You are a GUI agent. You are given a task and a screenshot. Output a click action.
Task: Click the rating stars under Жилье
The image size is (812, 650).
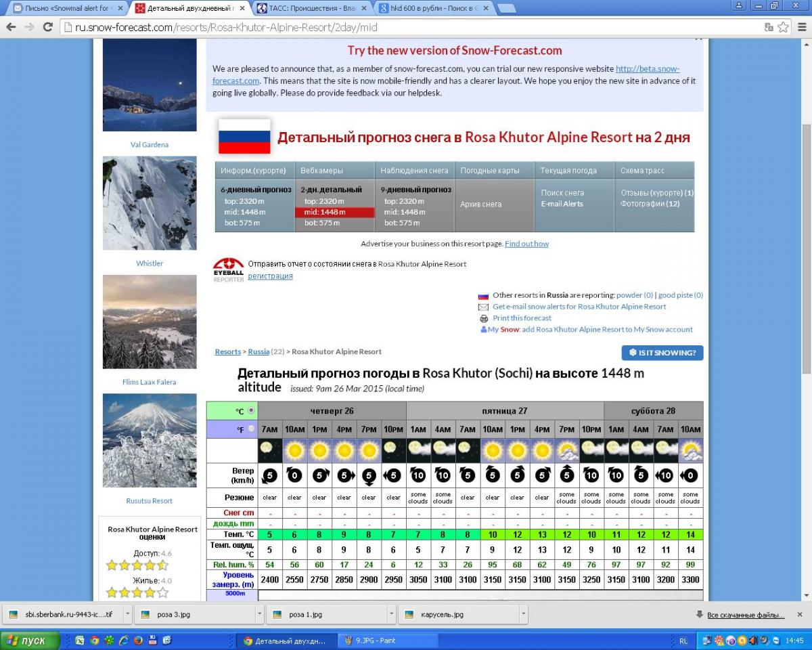[x=137, y=592]
